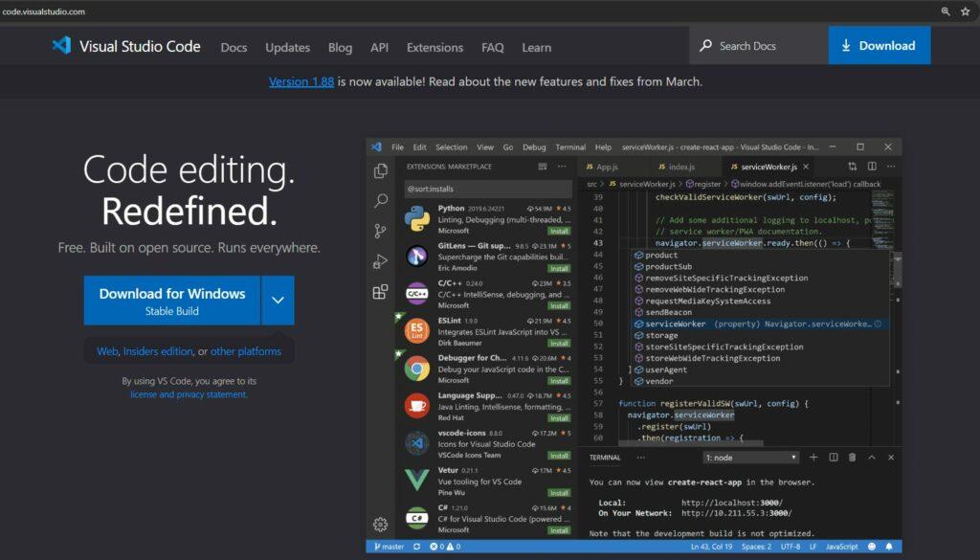This screenshot has height=560, width=980.
Task: Click the Source Control branch icon
Action: (381, 231)
